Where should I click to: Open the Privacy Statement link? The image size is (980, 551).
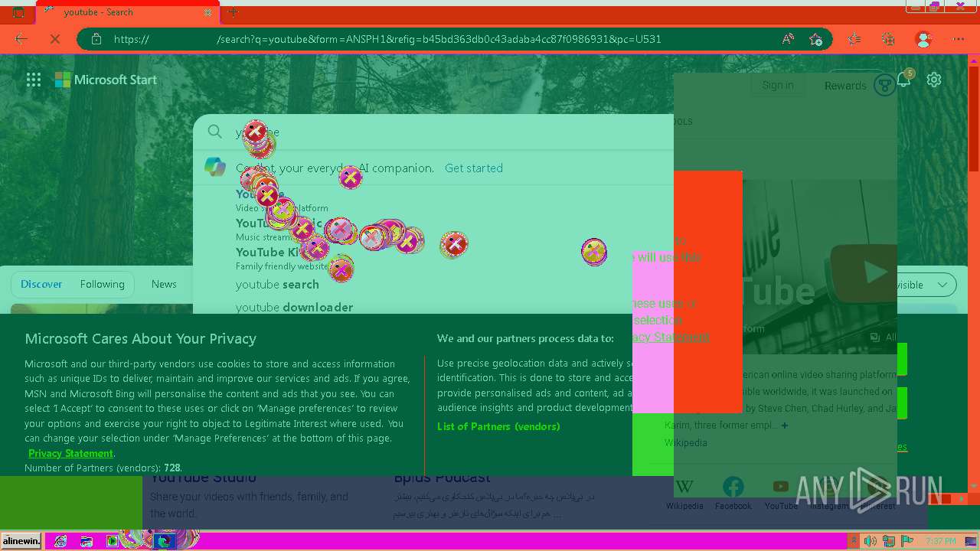(x=70, y=453)
